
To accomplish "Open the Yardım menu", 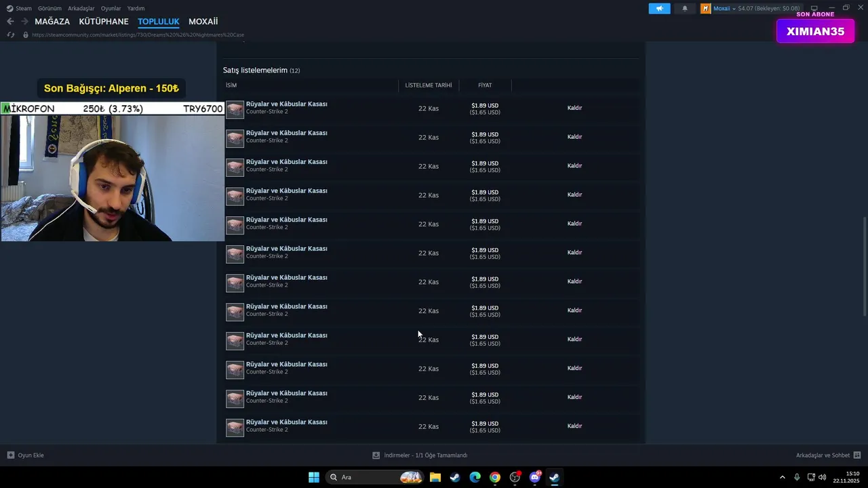I will (136, 9).
